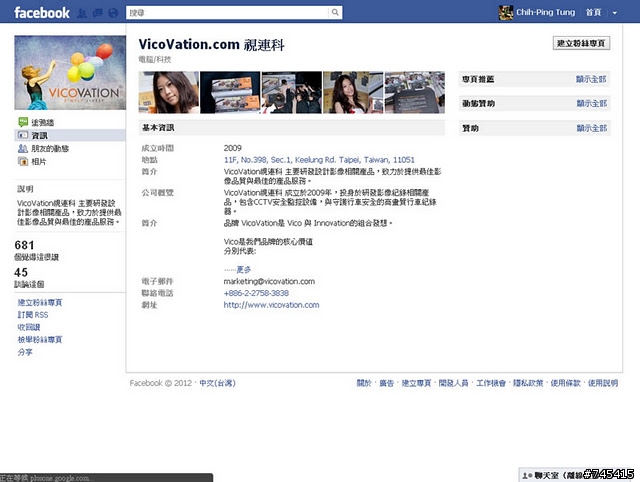This screenshot has width=640, height=482.
Task: Click the 681 likes count
Action: pos(24,245)
